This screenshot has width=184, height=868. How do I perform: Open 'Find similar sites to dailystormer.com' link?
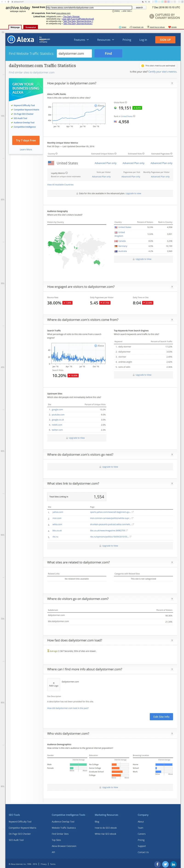32,72
